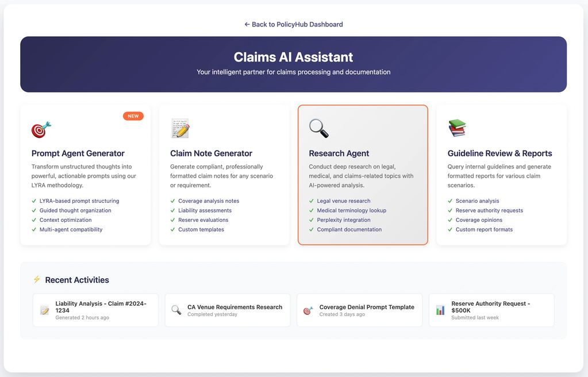This screenshot has height=377, width=588.
Task: Click the magnifying glass icon on Research Agent
Action: (318, 129)
